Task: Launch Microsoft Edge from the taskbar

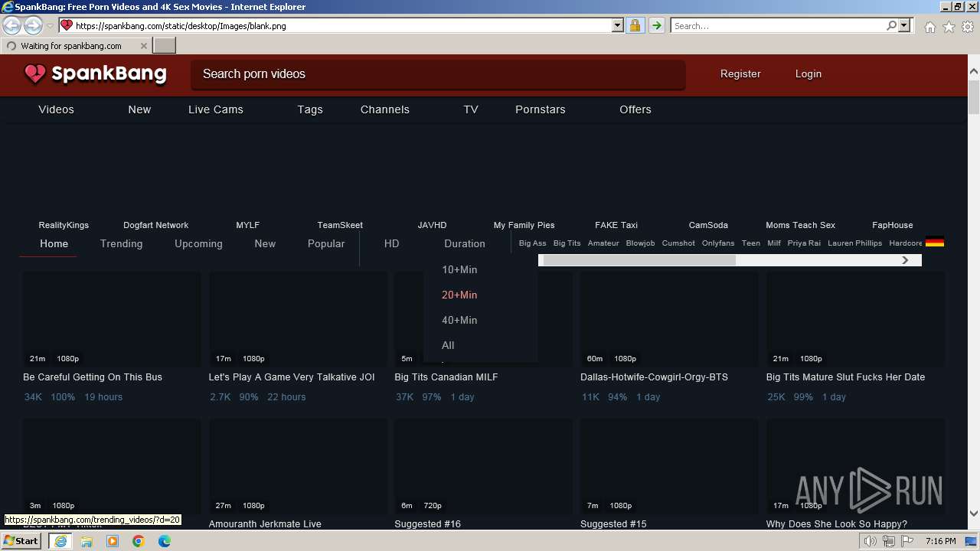Action: tap(165, 541)
